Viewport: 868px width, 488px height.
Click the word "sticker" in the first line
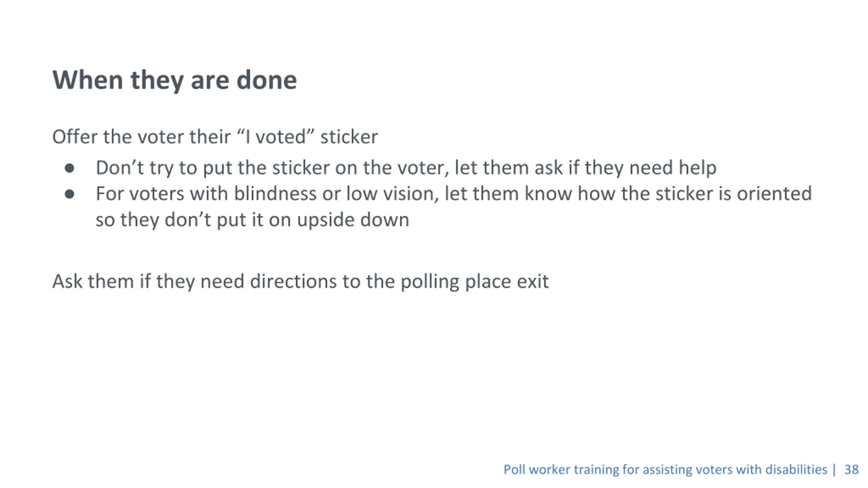coord(349,137)
